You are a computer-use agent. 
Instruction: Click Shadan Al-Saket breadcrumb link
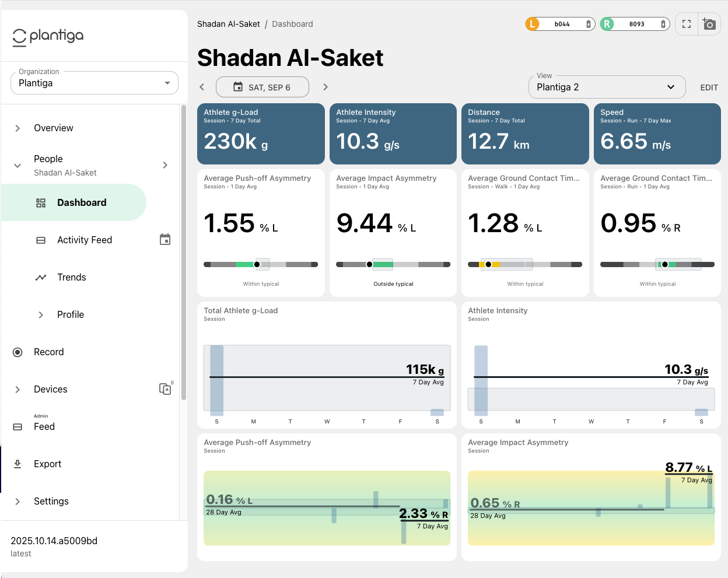[x=229, y=24]
